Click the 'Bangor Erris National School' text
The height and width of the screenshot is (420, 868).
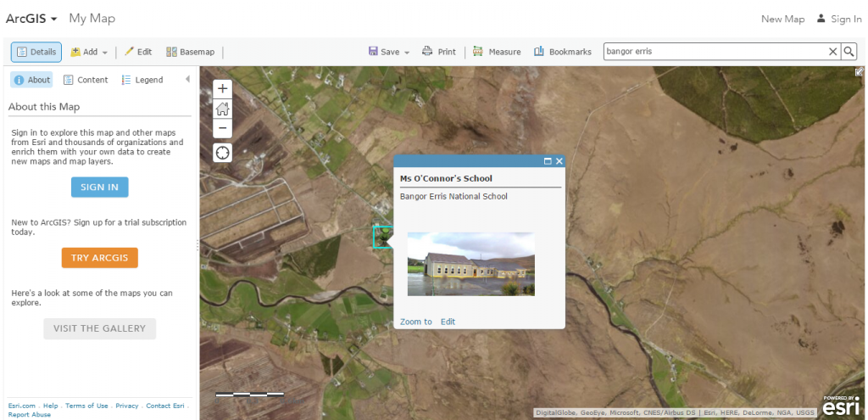click(x=453, y=196)
